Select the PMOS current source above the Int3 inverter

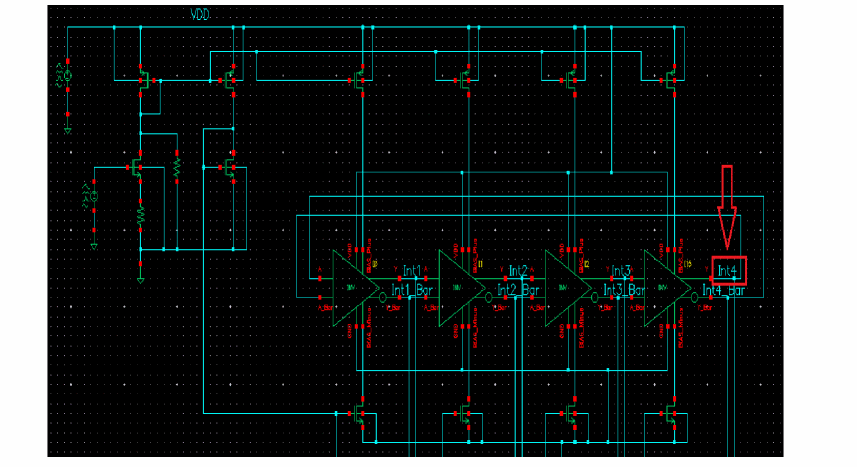click(x=571, y=80)
